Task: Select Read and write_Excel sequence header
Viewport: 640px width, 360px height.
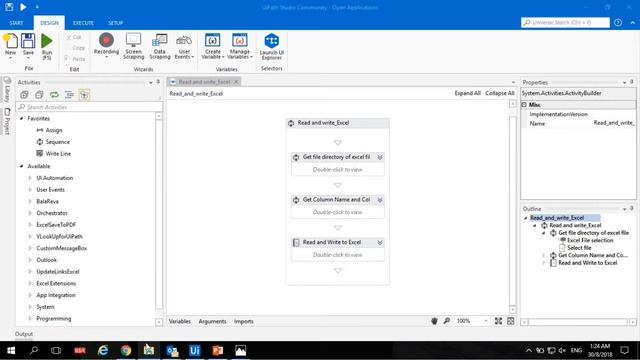Action: (338, 123)
